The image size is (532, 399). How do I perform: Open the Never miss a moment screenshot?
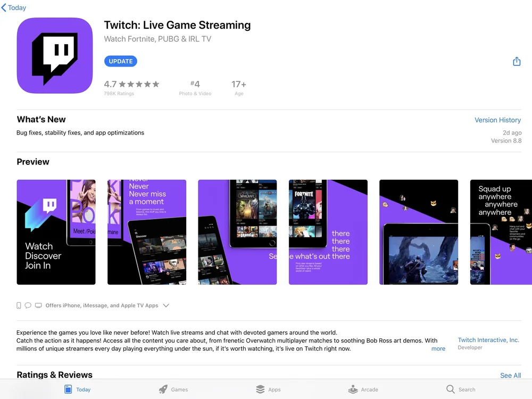(147, 232)
